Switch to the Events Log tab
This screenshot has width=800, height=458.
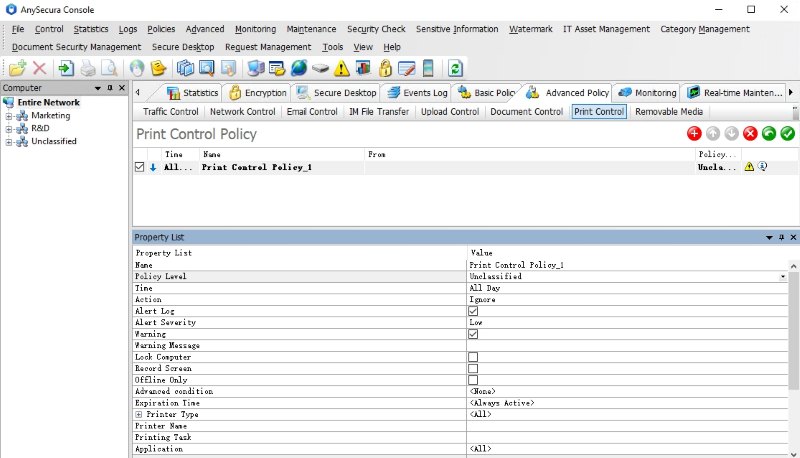(x=424, y=93)
